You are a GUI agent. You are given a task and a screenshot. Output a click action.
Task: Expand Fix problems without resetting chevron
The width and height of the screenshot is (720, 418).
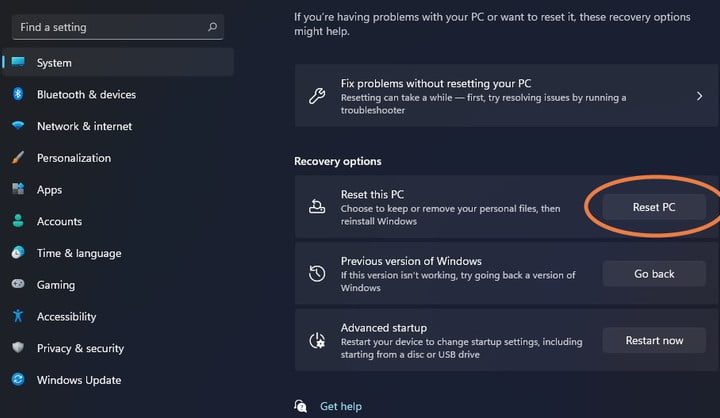[699, 97]
